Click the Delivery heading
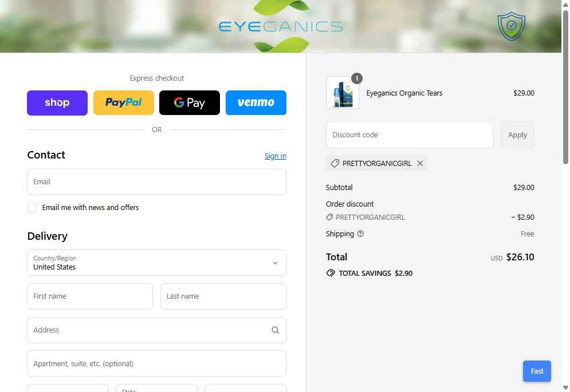This screenshot has width=570, height=392. (47, 236)
